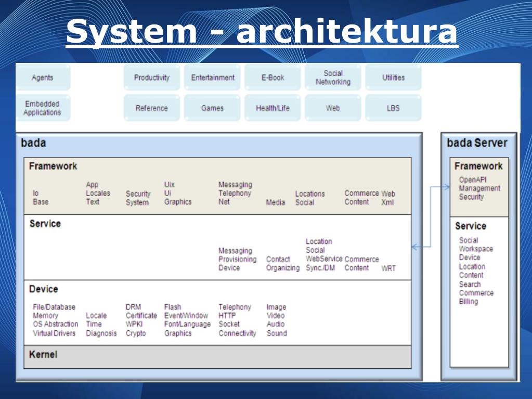The height and width of the screenshot is (399, 532).
Task: Select the Xml entry
Action: point(387,202)
